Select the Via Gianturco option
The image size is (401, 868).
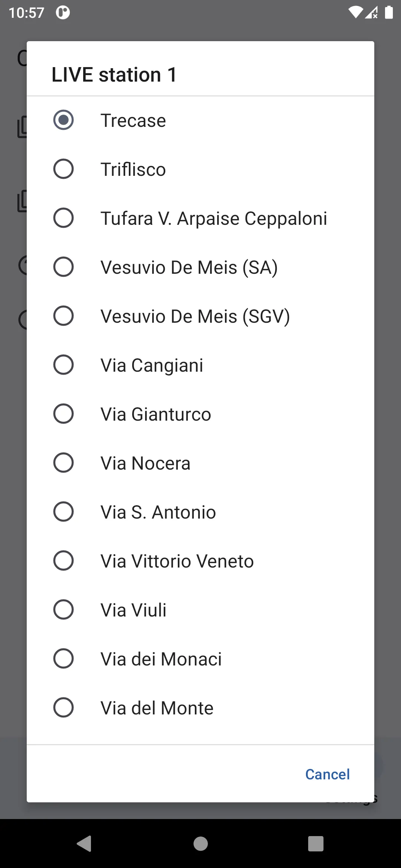tap(200, 414)
